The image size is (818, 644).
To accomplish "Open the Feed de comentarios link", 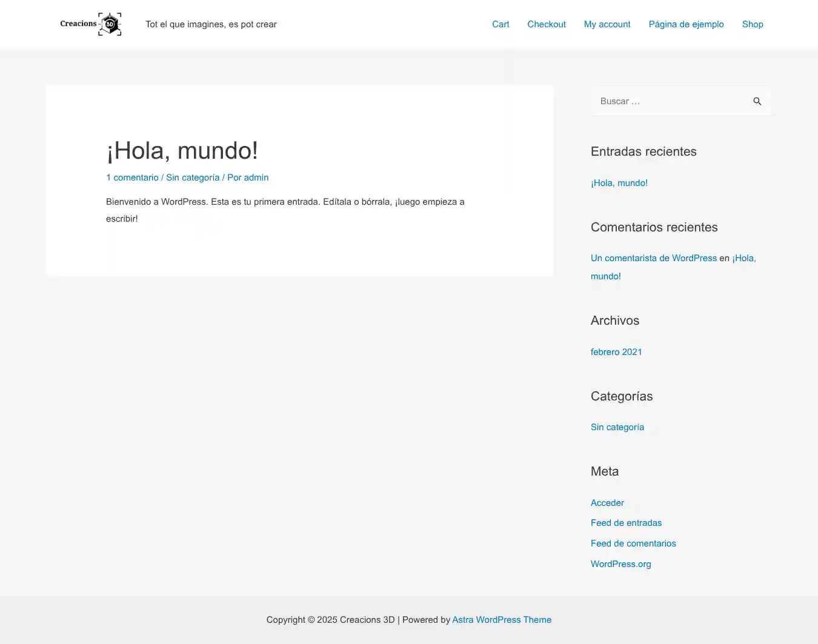I will coord(633,543).
